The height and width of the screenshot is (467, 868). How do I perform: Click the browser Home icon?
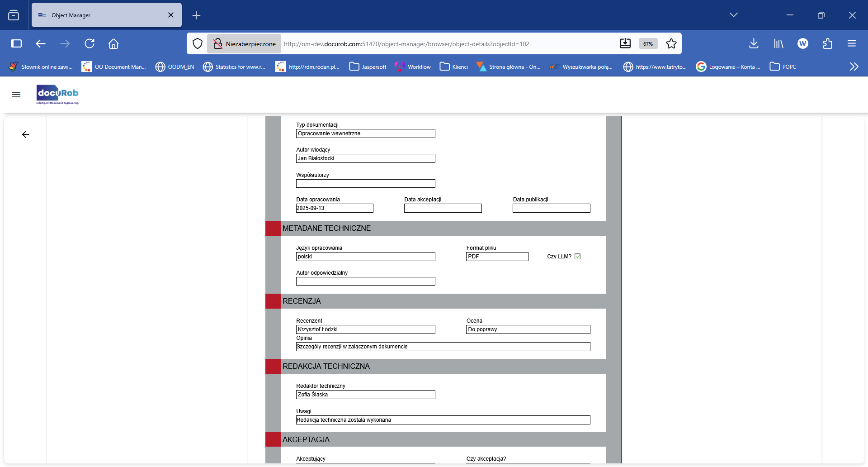click(113, 43)
